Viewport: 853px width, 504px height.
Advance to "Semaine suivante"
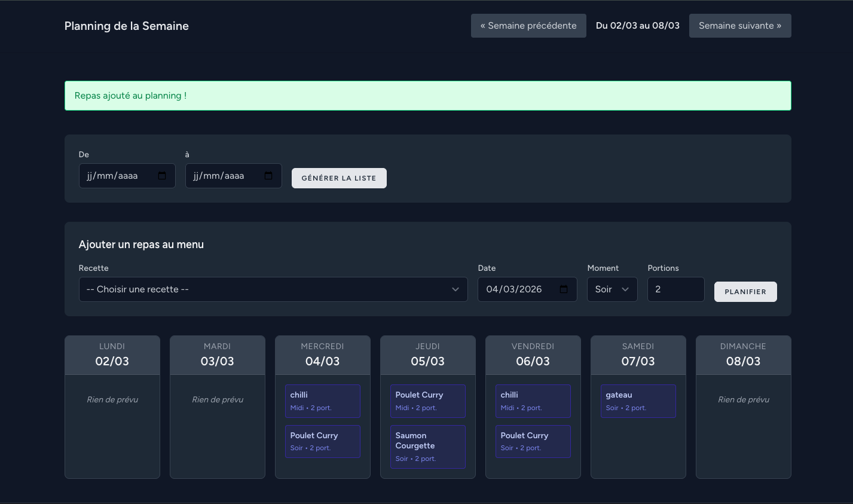coord(739,25)
